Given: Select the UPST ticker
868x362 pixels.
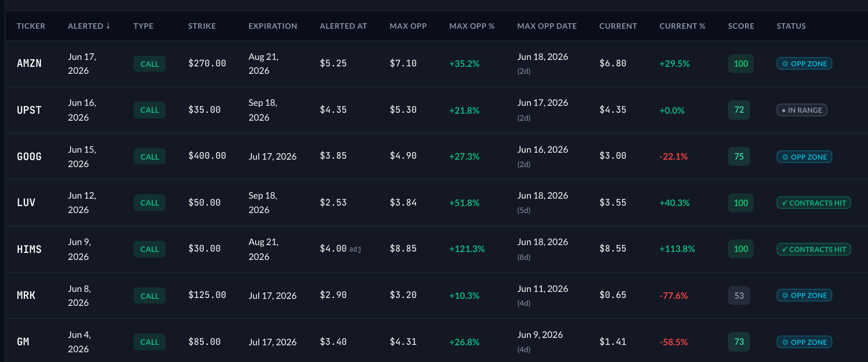Looking at the screenshot, I should (29, 110).
